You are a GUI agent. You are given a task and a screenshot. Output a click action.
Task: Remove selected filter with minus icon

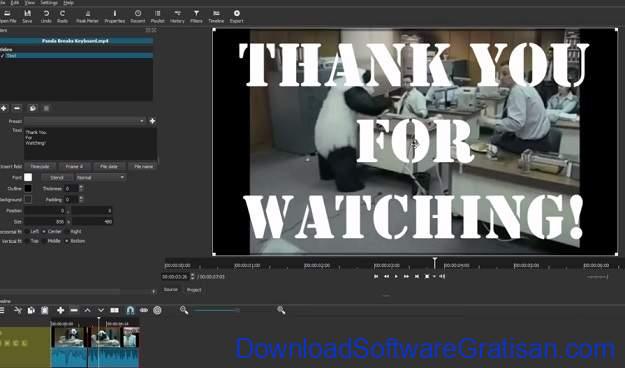(x=17, y=108)
